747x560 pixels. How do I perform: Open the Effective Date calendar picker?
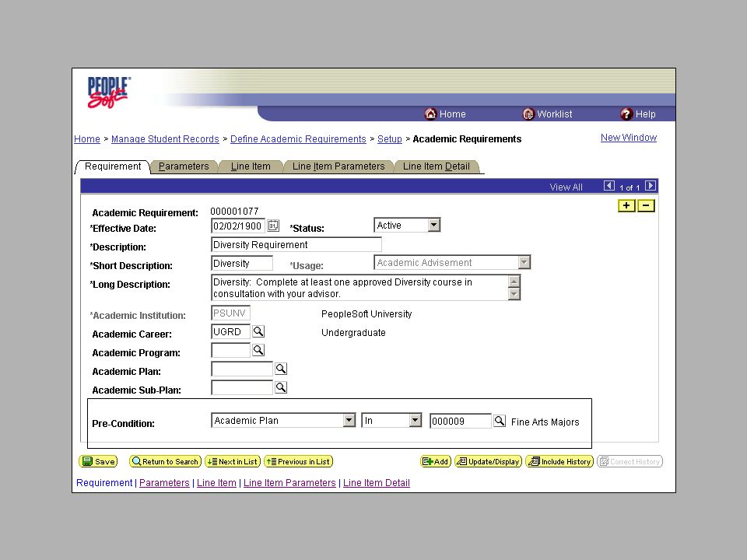click(273, 226)
